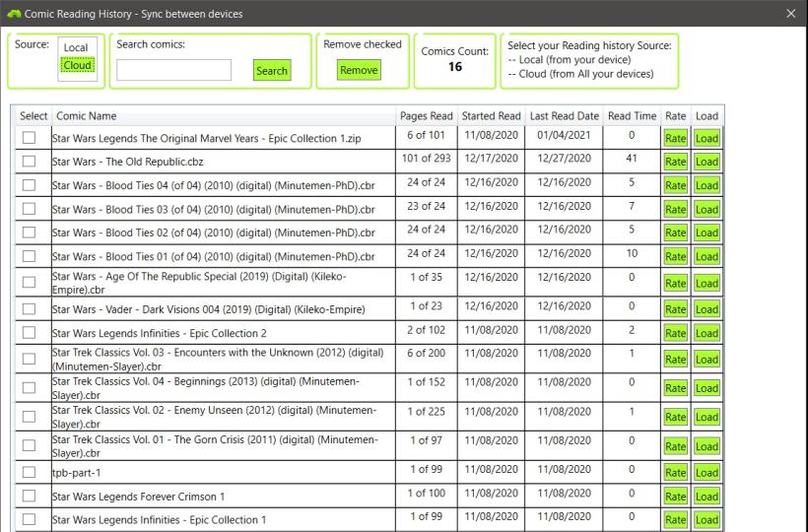808x532 pixels.
Task: Rate Age Of The Republic Special comic
Action: (x=675, y=284)
